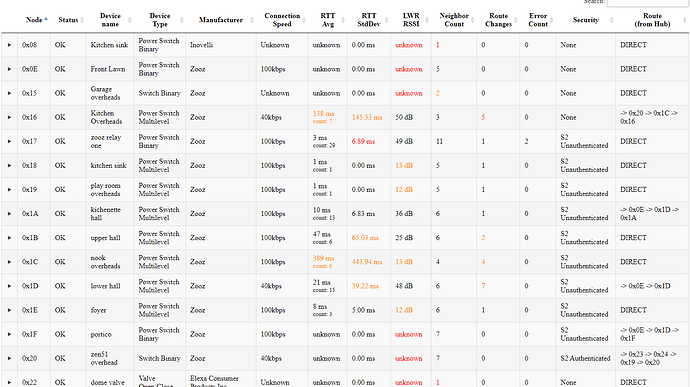Select the 'nook overheads' device name cell

point(106,262)
